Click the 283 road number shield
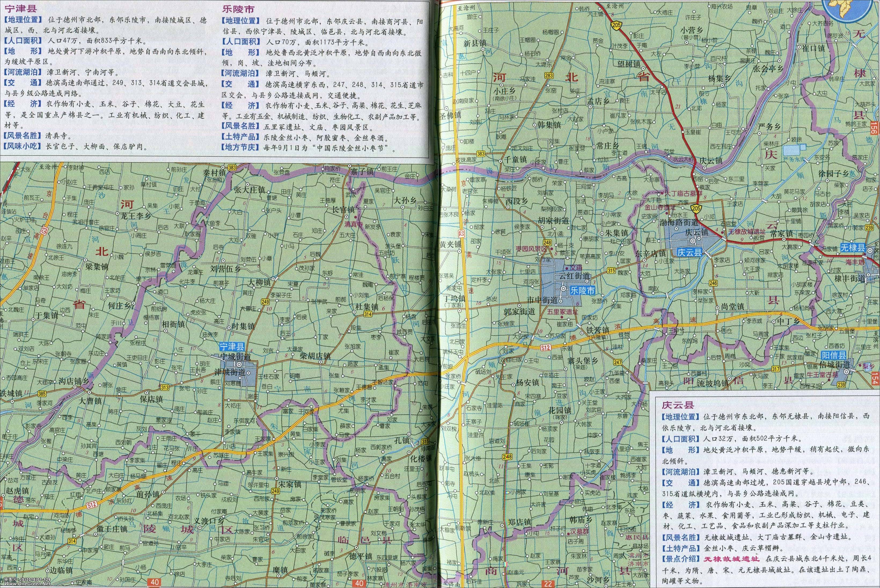This screenshot has height=588, width=880. click(549, 76)
